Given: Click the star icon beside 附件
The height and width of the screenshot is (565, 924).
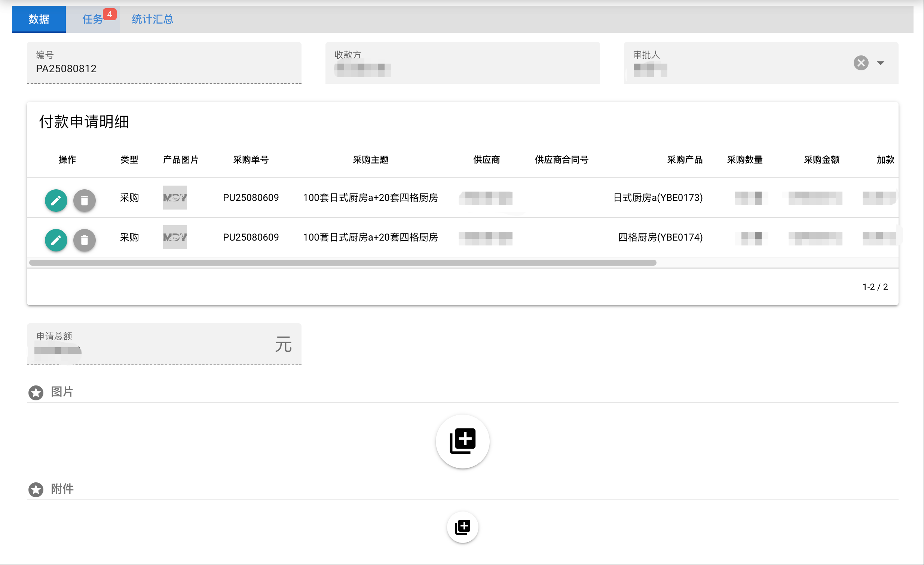Looking at the screenshot, I should 36,489.
